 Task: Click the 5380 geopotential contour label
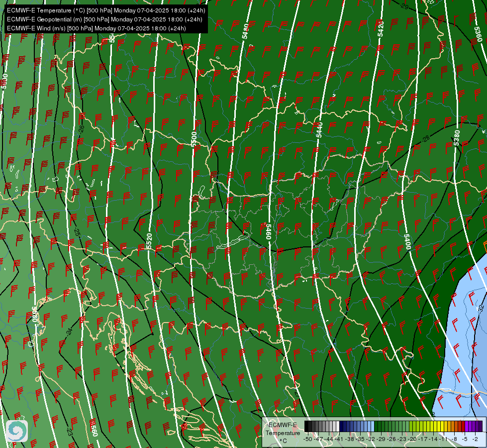coord(456,138)
